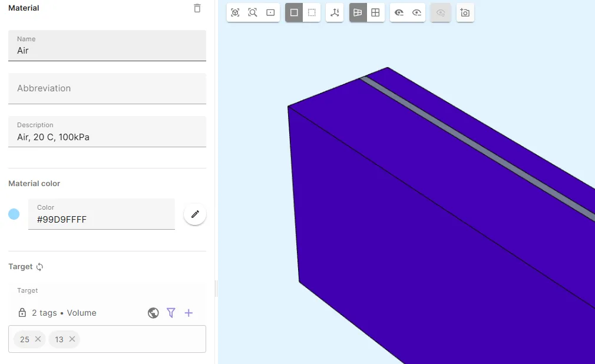Remove tag 25 from target list
Screen dimensions: 595x364
point(38,339)
